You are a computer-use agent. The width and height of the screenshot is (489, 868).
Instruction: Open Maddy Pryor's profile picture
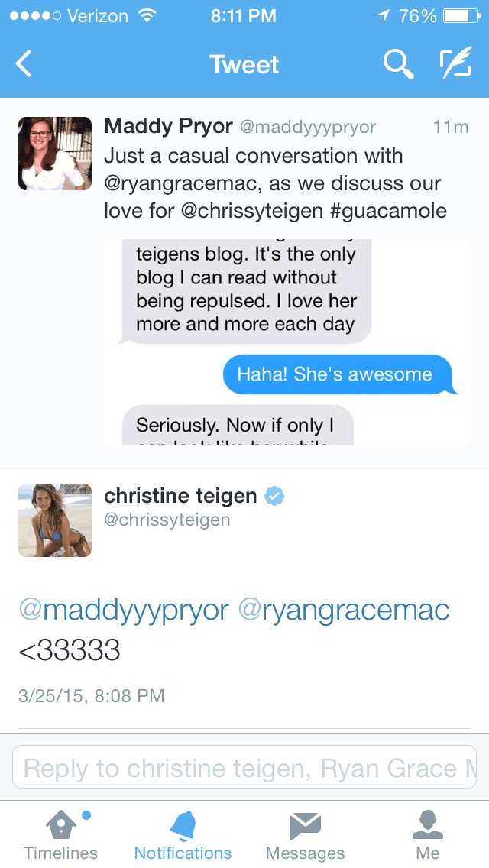[x=55, y=153]
